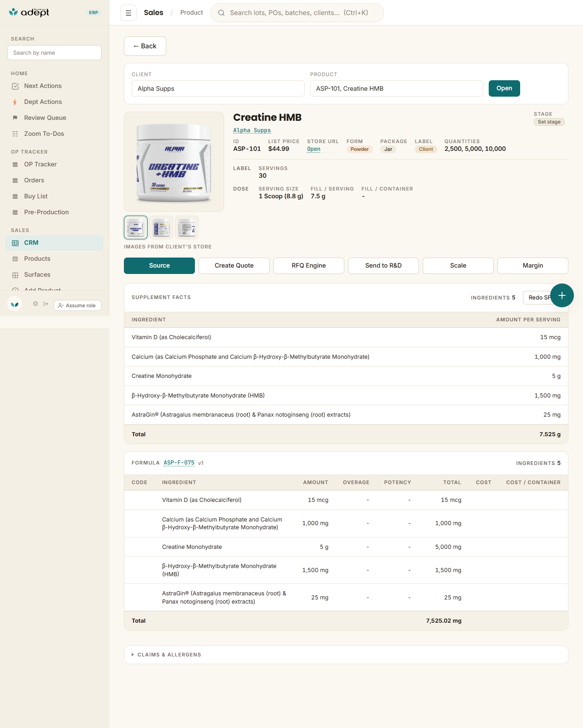Click the leaf avatar in the sidebar footer

pos(15,304)
